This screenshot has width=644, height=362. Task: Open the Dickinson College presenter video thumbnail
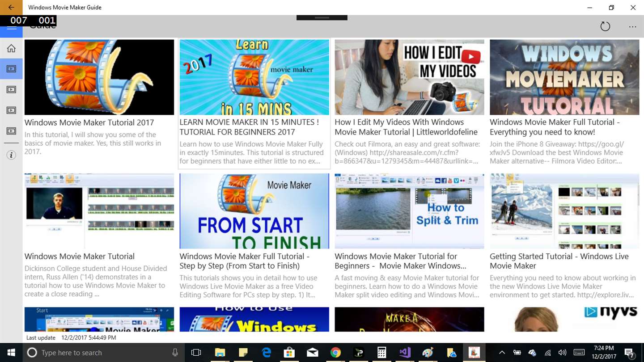(99, 211)
